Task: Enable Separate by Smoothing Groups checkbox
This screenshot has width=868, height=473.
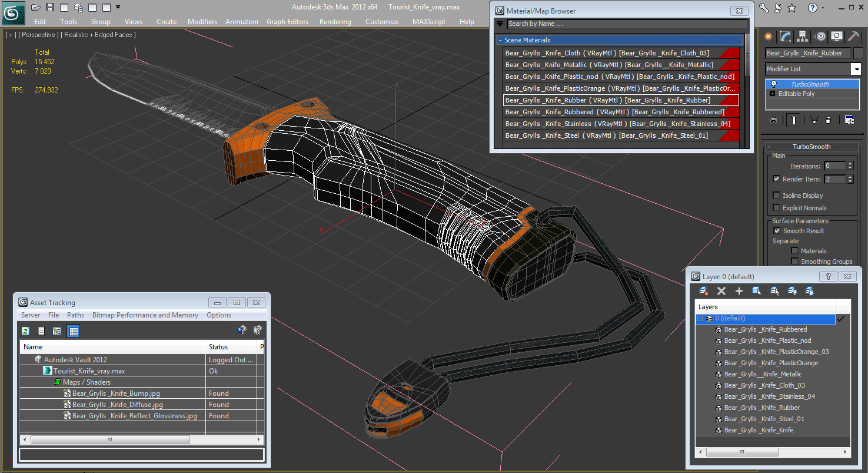Action: [x=794, y=262]
